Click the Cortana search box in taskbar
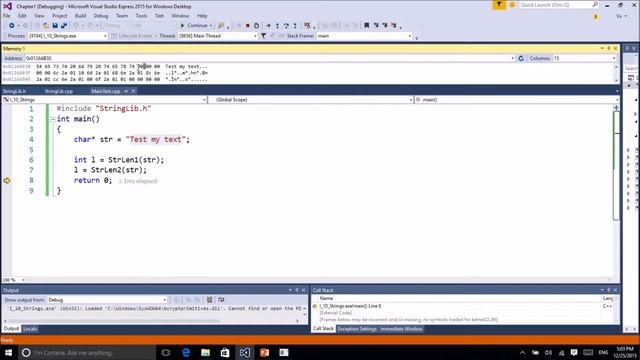Image resolution: width=640 pixels, height=360 pixels. pos(87,352)
